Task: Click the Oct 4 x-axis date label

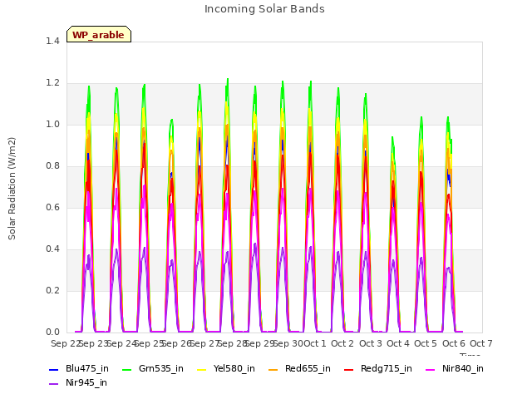Action: click(x=398, y=343)
